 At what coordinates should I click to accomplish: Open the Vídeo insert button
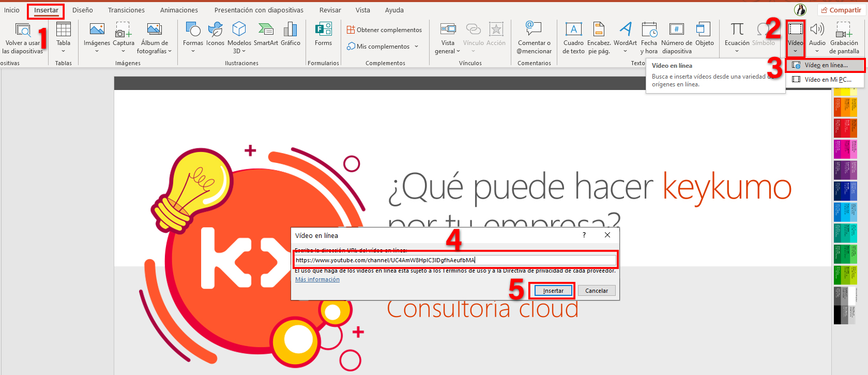coord(795,38)
